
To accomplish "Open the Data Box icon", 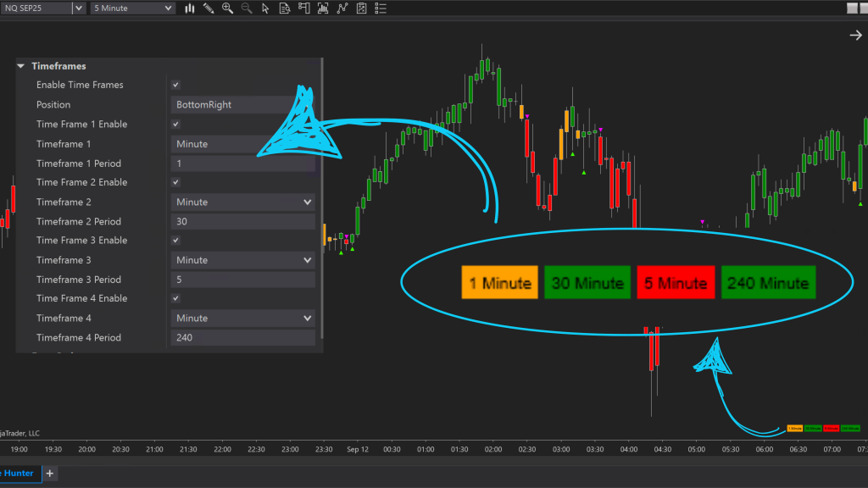I will (286, 8).
